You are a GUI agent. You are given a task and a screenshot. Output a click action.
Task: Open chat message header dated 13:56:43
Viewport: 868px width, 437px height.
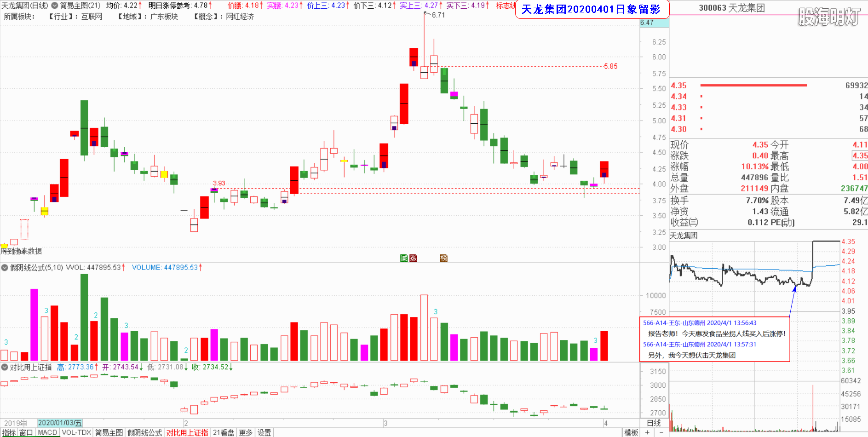[700, 323]
